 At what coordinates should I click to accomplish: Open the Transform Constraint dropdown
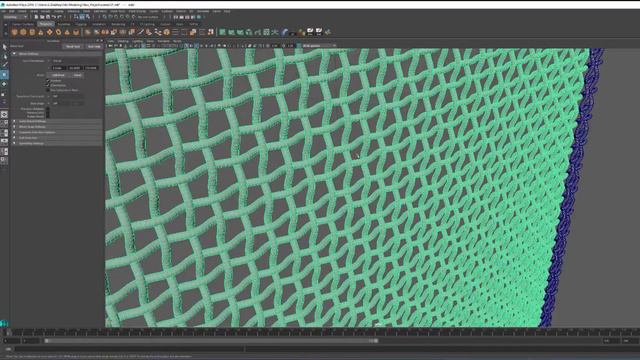click(67, 96)
